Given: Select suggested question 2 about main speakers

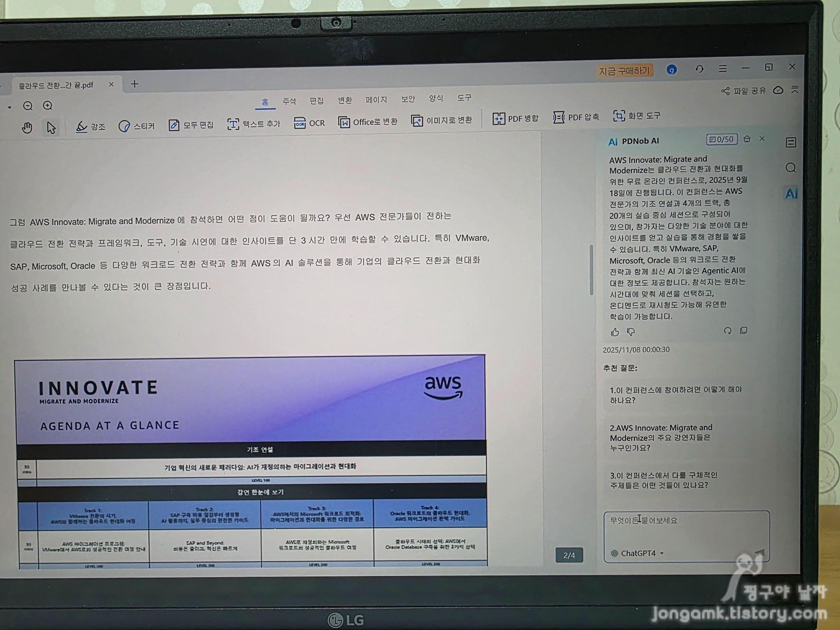Looking at the screenshot, I should point(676,437).
